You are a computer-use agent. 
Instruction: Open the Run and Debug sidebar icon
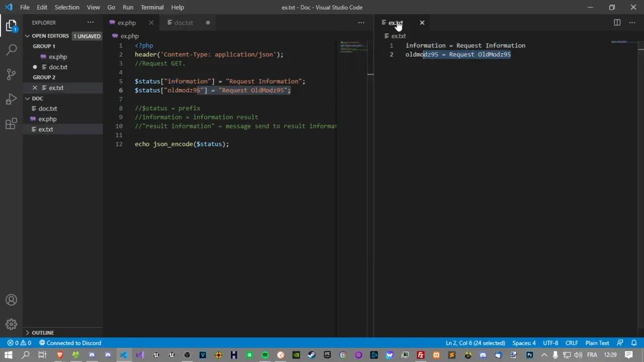tap(11, 99)
